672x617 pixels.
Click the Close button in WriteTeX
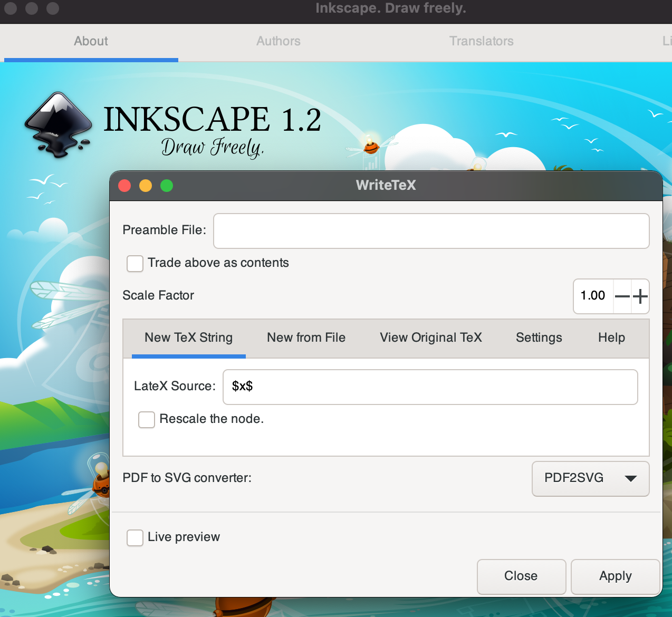coord(521,576)
